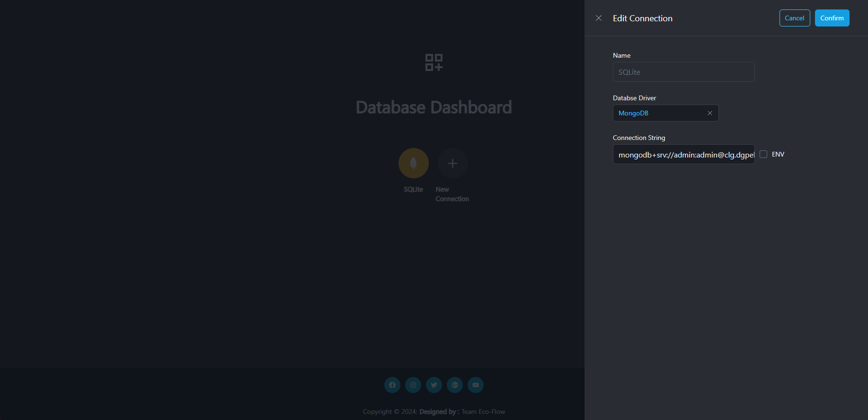Open the Database Driver dropdown
Image resolution: width=868 pixels, height=420 pixels.
coord(665,113)
